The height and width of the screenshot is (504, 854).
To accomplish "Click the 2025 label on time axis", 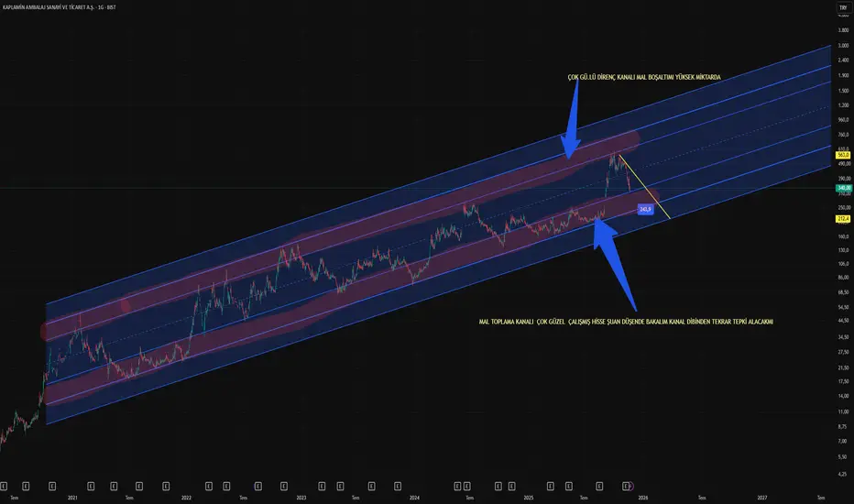I will (x=529, y=498).
